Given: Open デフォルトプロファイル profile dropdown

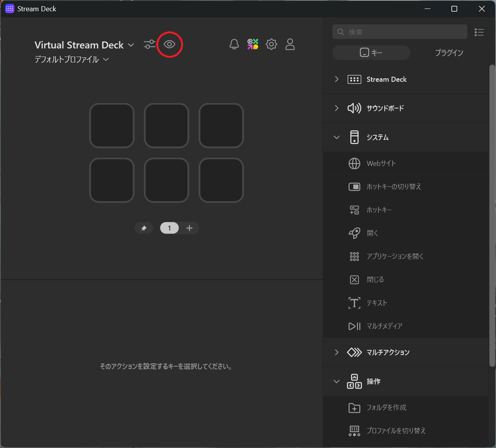Looking at the screenshot, I should (72, 59).
